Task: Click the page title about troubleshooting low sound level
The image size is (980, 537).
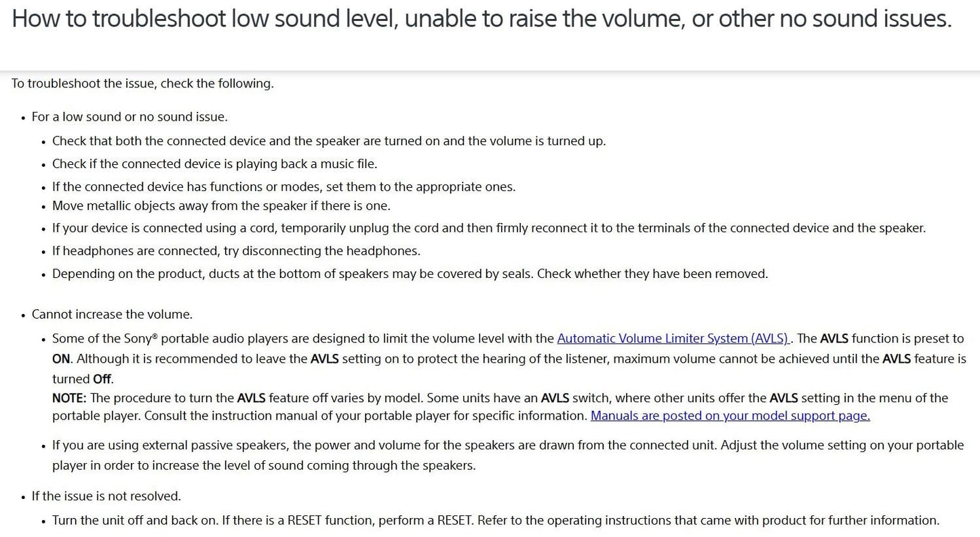Action: coord(482,18)
